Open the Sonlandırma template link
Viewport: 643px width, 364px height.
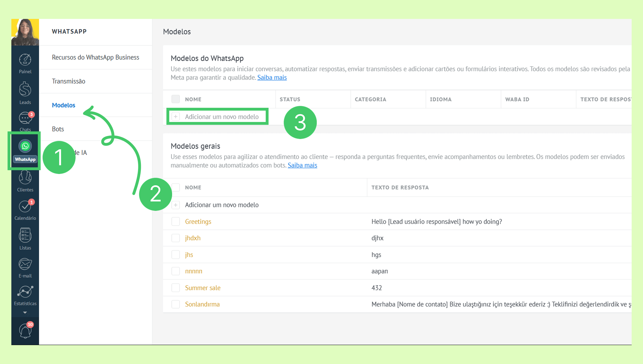click(x=202, y=304)
